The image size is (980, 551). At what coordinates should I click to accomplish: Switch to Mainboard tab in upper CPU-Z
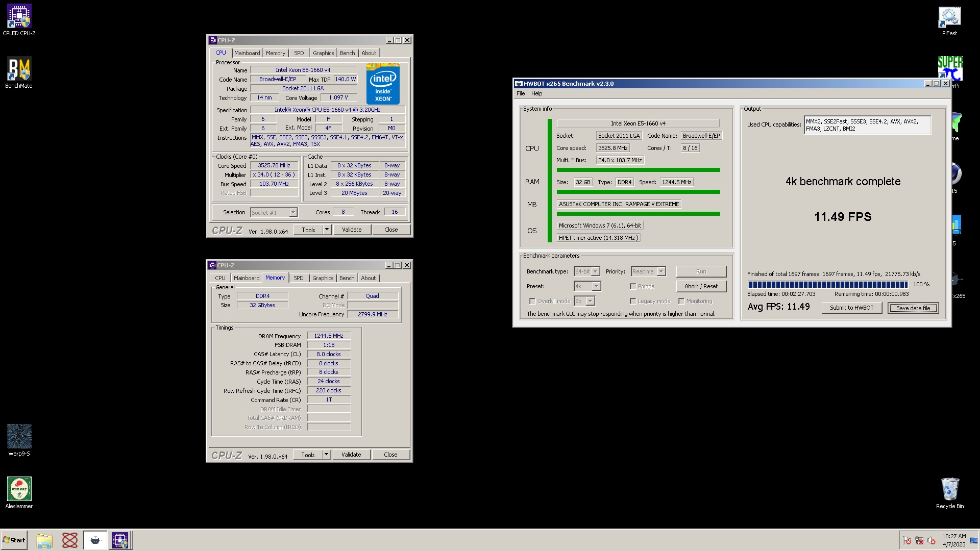247,53
